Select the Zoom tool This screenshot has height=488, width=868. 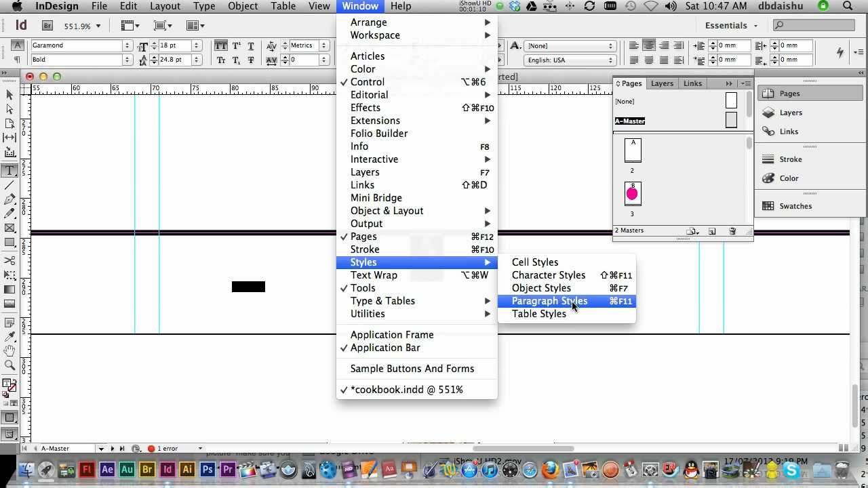coord(9,365)
